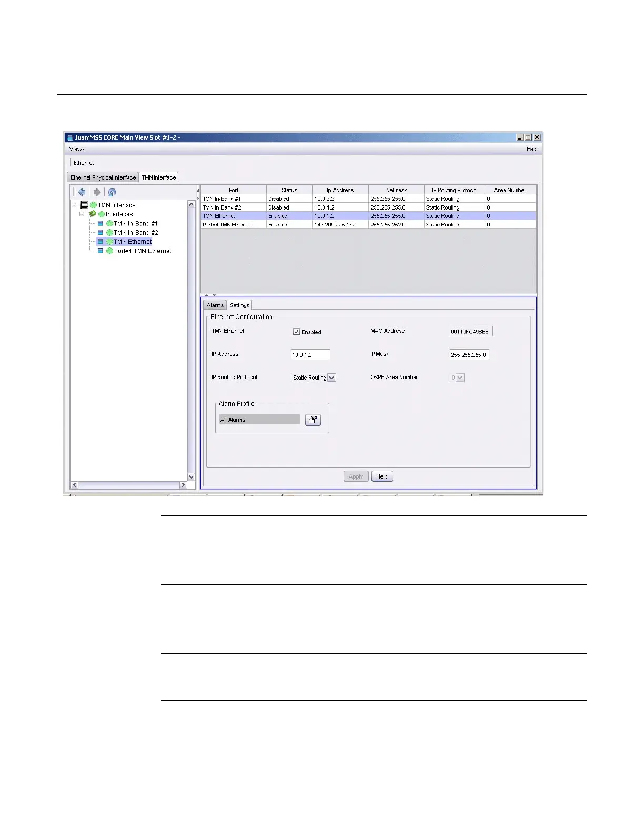The width and height of the screenshot is (644, 834).
Task: Click the tree panel scroll up arrow
Action: [x=191, y=204]
